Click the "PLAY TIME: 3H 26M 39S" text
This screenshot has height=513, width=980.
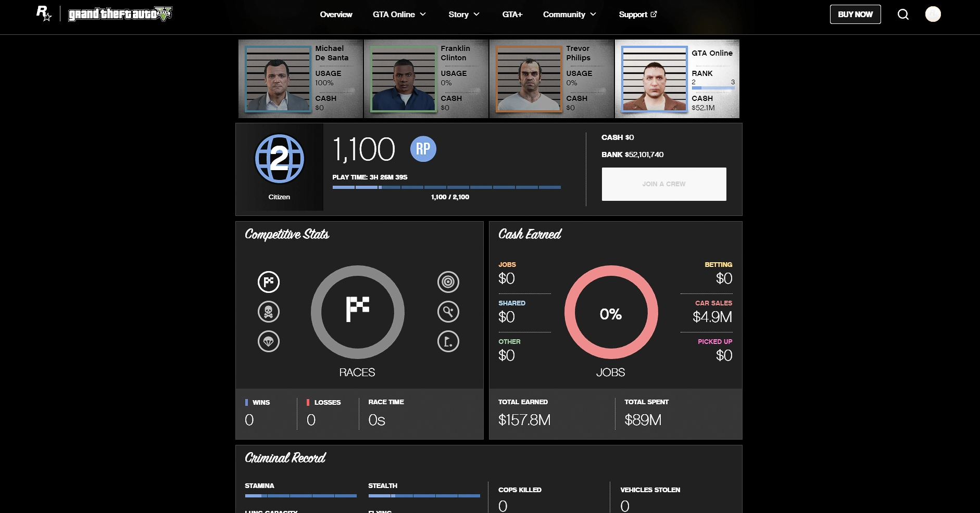point(370,177)
